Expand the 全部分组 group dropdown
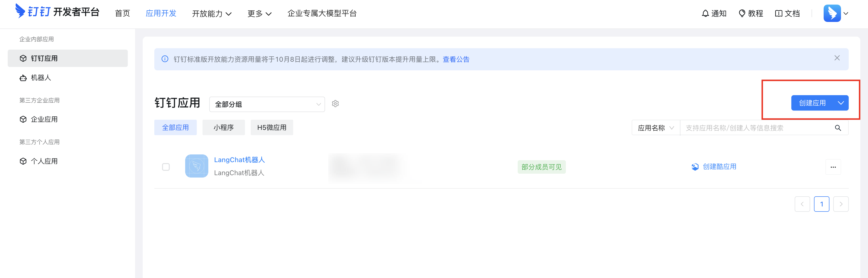This screenshot has height=278, width=868. tap(267, 104)
